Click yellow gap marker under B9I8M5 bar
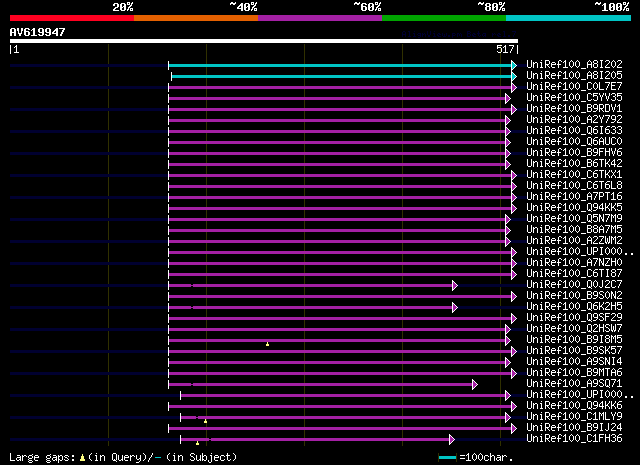 [x=267, y=344]
